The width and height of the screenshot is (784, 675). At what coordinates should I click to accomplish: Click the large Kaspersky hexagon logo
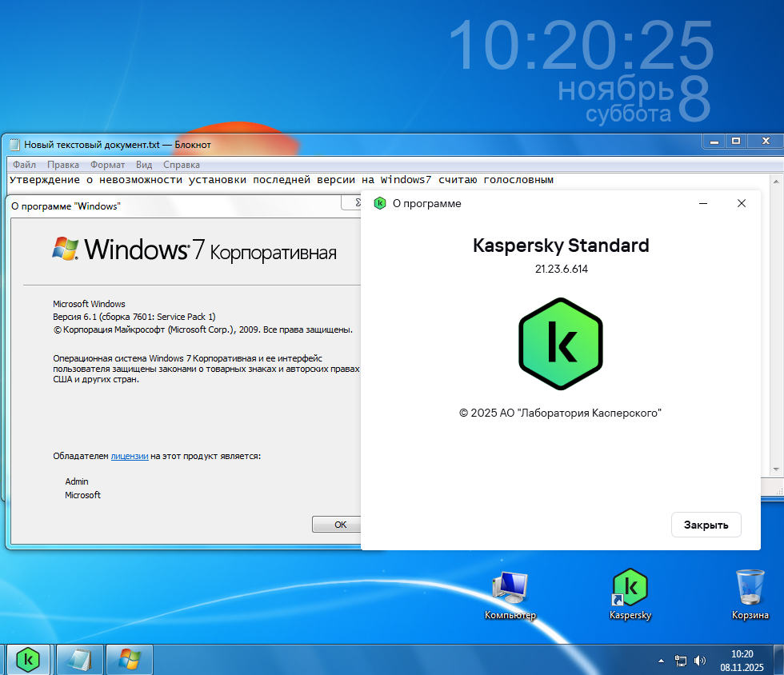[x=561, y=344]
